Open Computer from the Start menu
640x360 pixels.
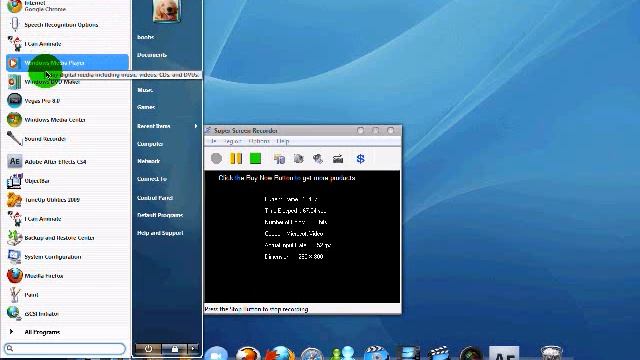150,144
